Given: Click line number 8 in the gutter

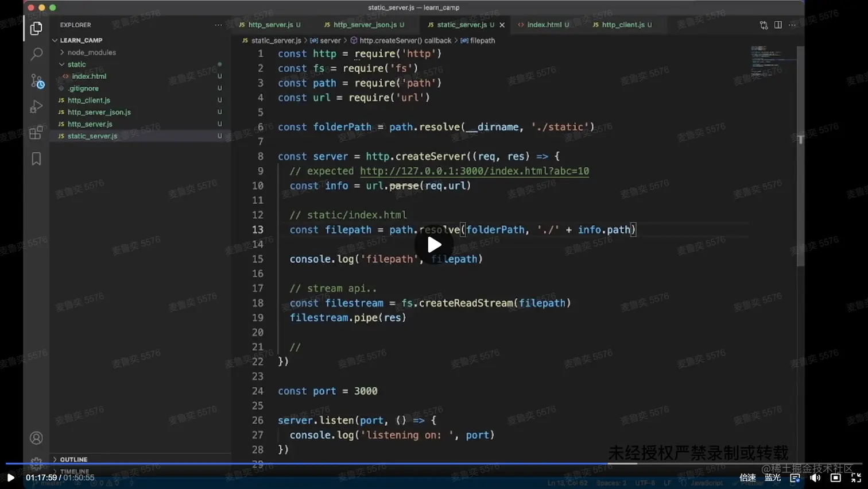Looking at the screenshot, I should click(261, 156).
